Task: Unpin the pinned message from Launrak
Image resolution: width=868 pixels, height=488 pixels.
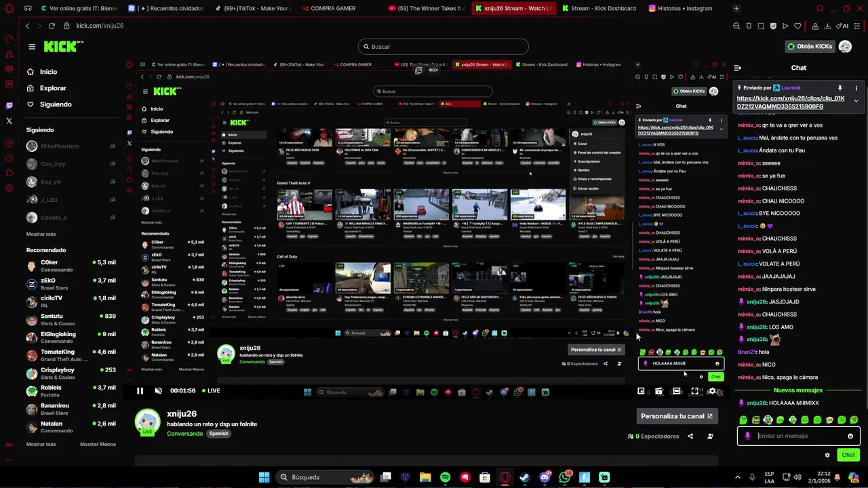Action: tap(840, 88)
